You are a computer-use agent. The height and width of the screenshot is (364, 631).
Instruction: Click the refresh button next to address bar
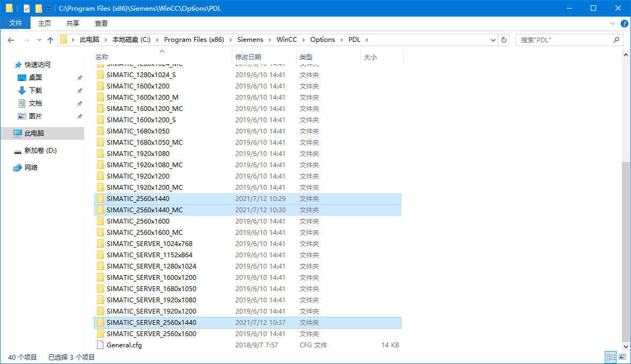[x=504, y=40]
